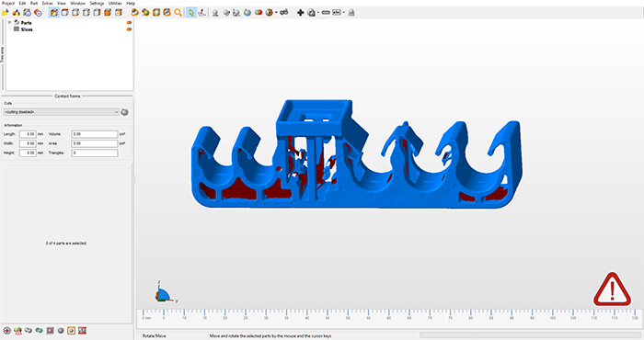The height and width of the screenshot is (340, 644).
Task: Click the red gear repair icon at bottom
Action: point(7,331)
